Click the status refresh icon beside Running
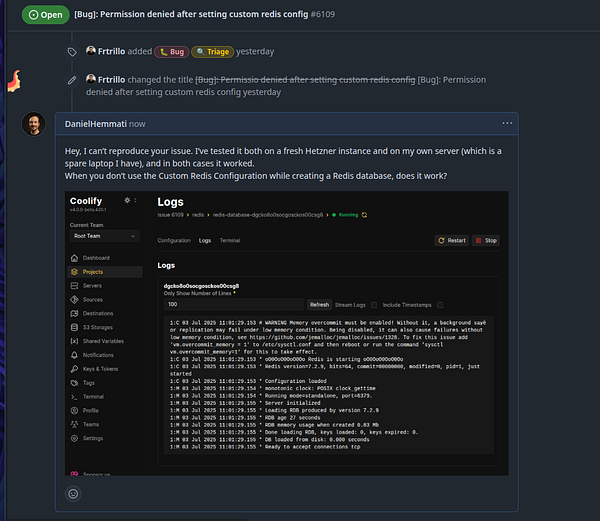Image resolution: width=600 pixels, height=521 pixels. (x=364, y=215)
